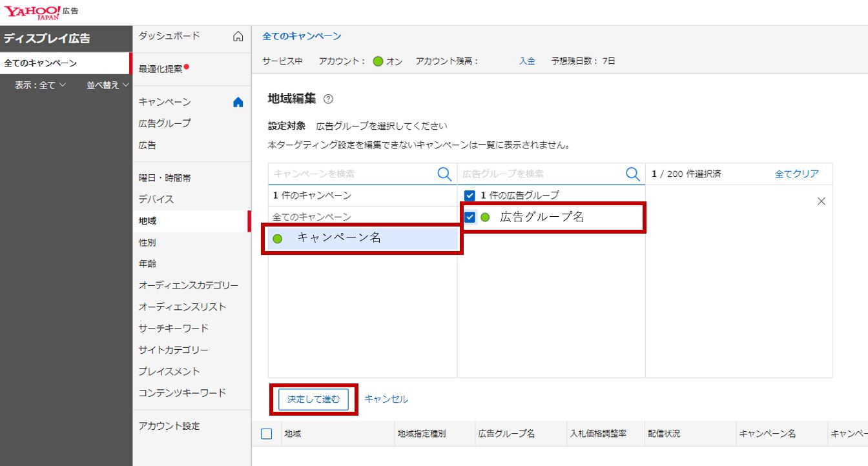Click 入金 deposit link
The width and height of the screenshot is (868, 466).
(527, 61)
